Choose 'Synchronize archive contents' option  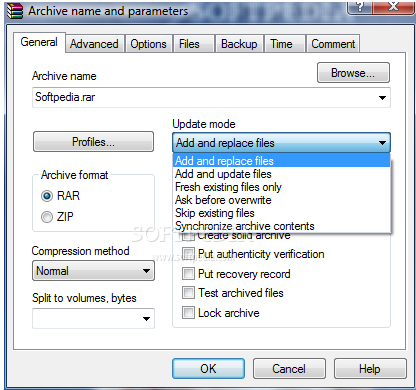(282, 226)
